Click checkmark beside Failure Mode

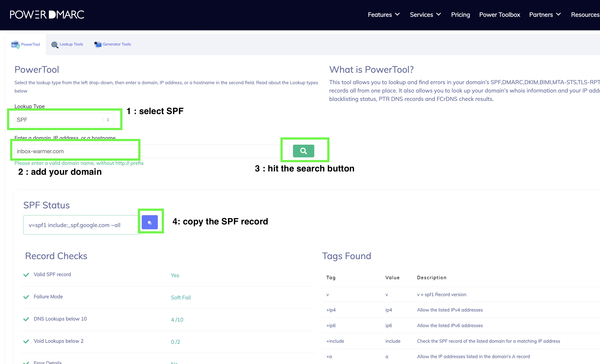[26, 297]
